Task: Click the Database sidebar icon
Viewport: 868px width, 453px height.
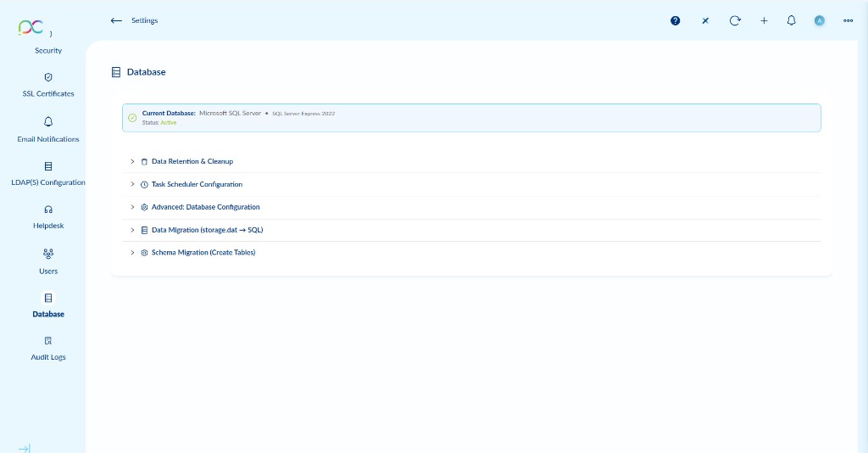Action: point(48,298)
